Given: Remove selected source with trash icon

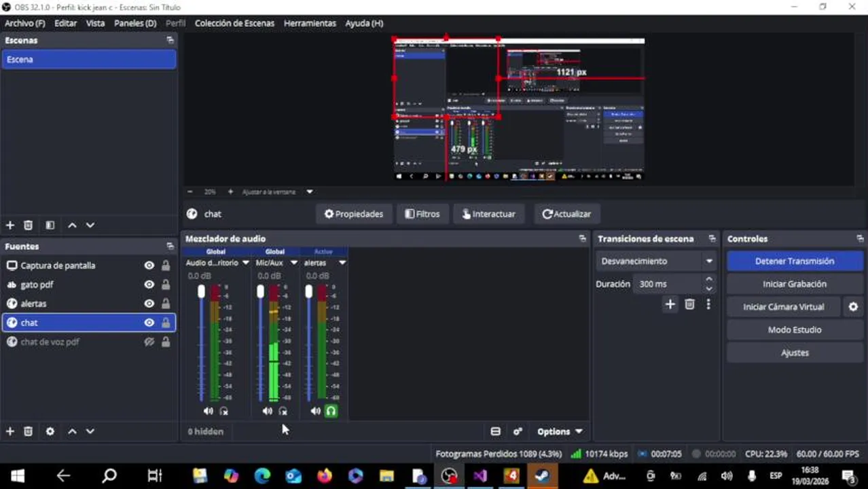Looking at the screenshot, I should tap(28, 431).
